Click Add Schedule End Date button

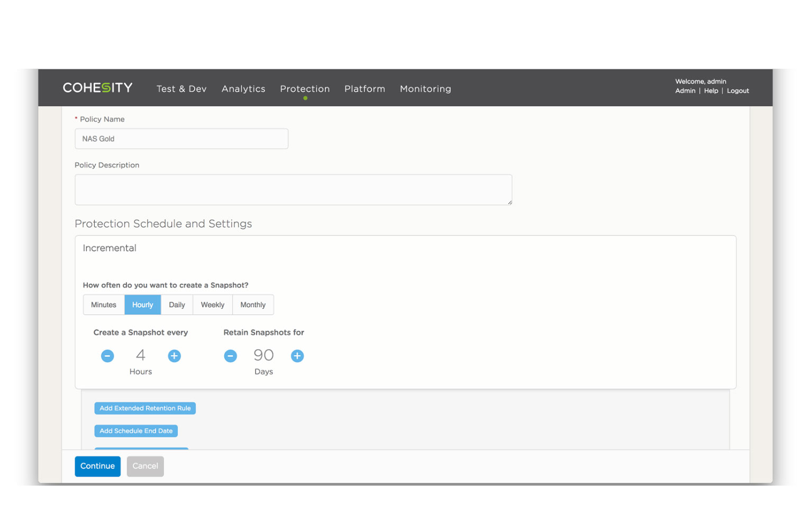136,431
